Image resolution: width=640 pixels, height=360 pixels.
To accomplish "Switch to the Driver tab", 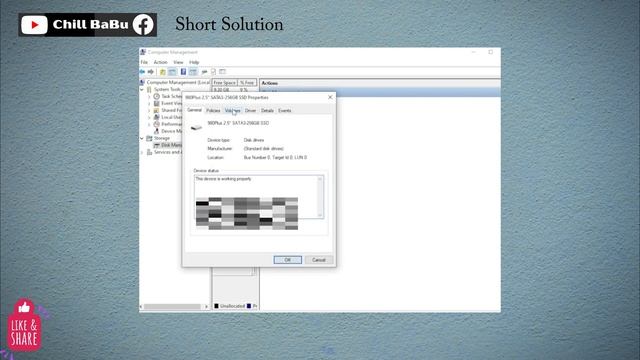I will click(250, 111).
